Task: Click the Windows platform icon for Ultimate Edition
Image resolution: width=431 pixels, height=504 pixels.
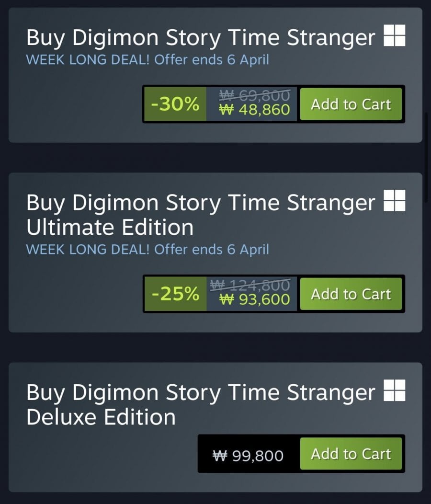Action: (395, 201)
